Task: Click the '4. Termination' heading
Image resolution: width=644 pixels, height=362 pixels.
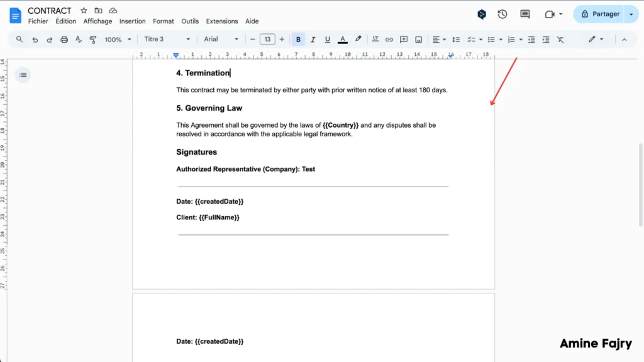Action: pyautogui.click(x=204, y=73)
